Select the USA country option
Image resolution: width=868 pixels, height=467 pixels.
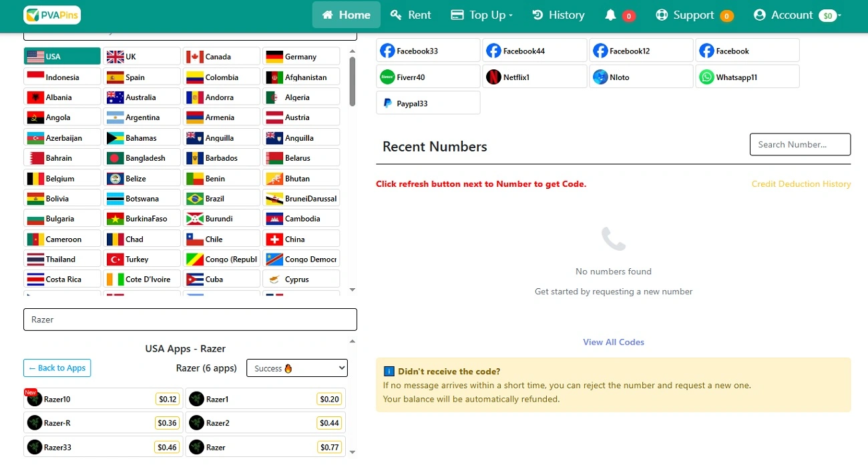click(x=62, y=57)
